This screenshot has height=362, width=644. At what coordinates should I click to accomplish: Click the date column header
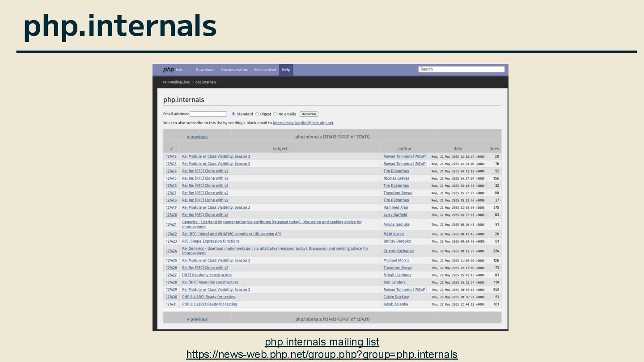[458, 148]
